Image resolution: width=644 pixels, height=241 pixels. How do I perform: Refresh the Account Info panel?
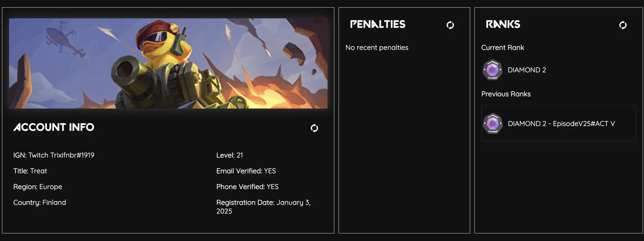314,128
